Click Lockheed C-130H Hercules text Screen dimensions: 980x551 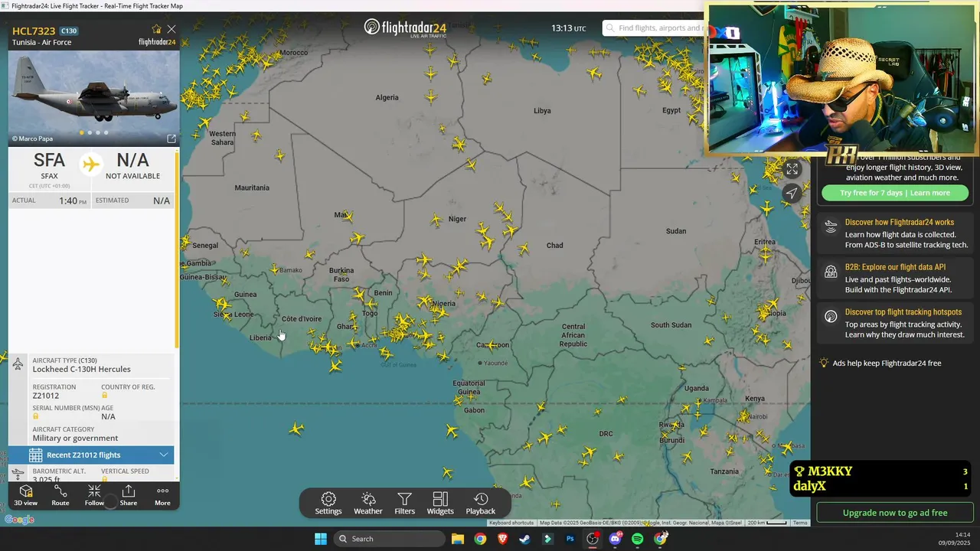point(82,369)
